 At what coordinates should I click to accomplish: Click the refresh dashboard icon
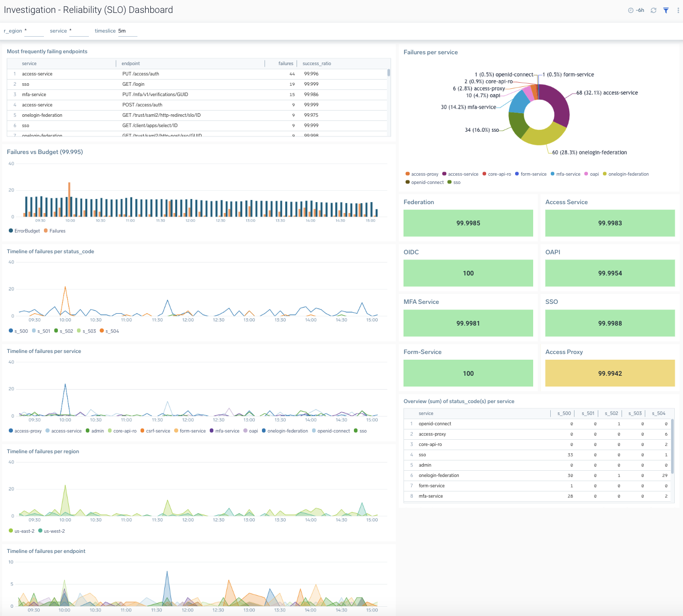pos(653,10)
